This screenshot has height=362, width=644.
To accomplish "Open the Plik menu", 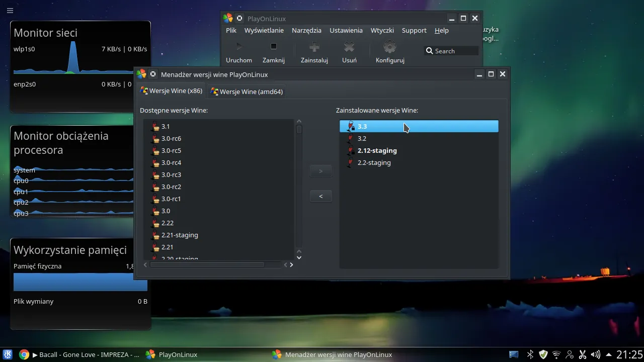I will (x=231, y=30).
